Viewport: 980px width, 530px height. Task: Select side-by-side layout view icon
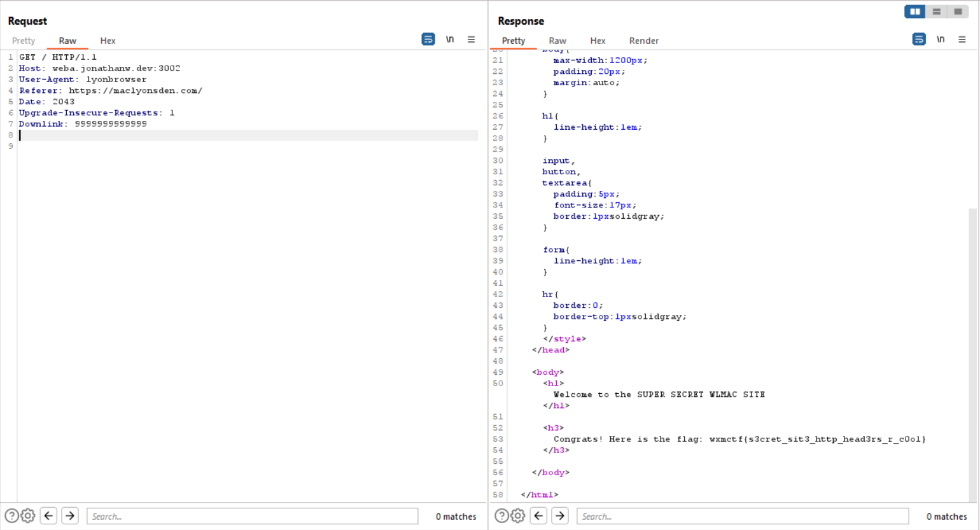(915, 11)
